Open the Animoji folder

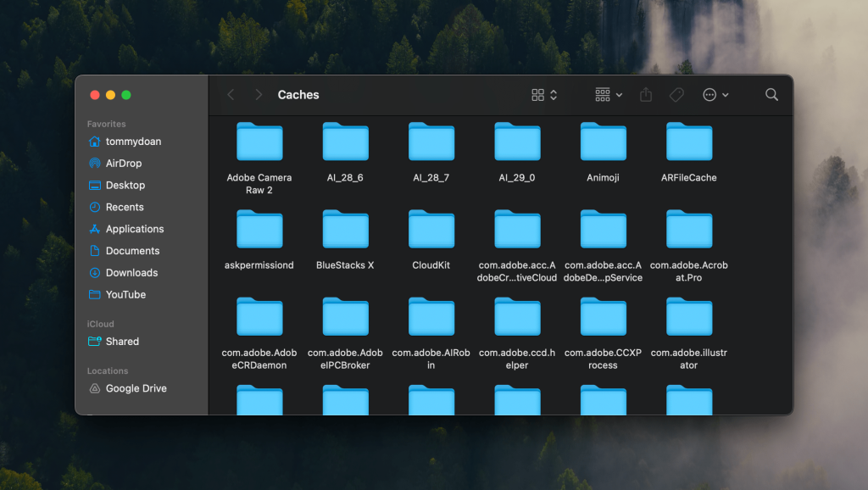603,142
